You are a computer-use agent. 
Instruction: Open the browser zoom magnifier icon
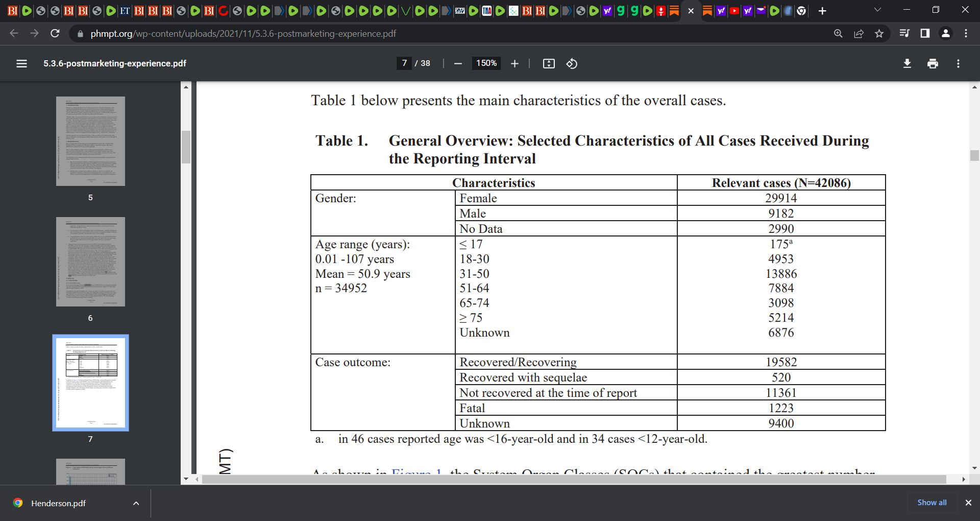click(838, 33)
